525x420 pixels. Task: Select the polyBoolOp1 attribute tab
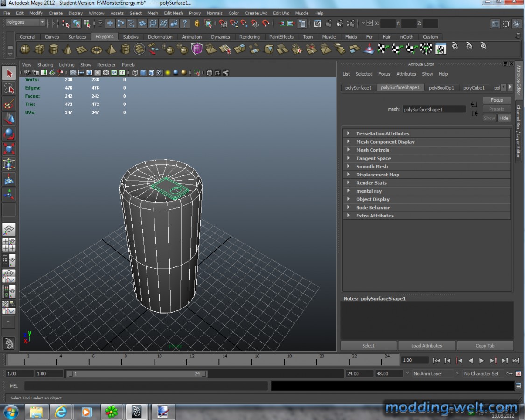point(441,88)
